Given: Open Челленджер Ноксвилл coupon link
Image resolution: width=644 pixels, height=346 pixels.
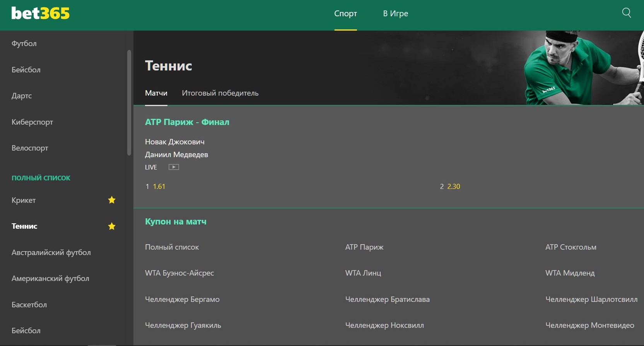Looking at the screenshot, I should pos(384,325).
